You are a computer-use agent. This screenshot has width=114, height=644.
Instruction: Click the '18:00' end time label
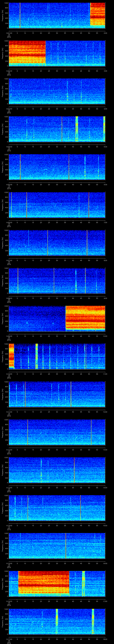click(x=105, y=639)
